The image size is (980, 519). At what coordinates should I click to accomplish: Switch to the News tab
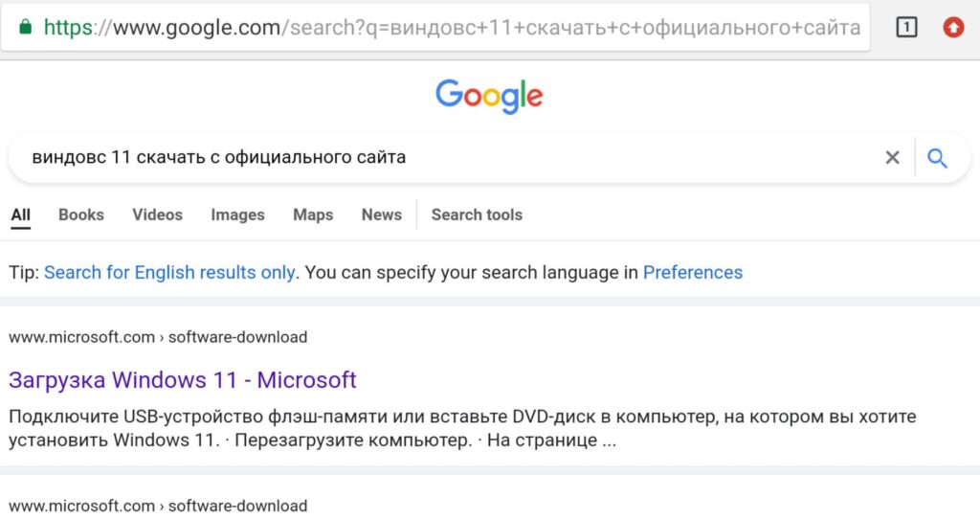(x=381, y=214)
